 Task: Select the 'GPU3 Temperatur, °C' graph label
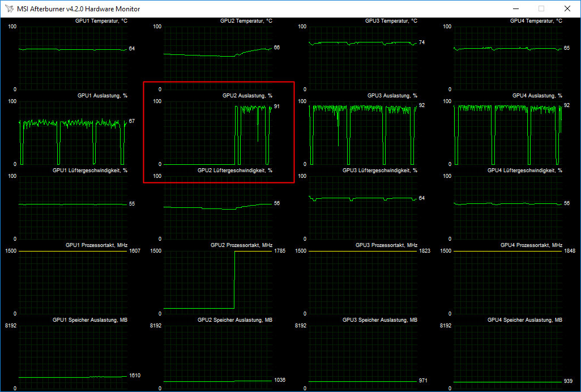391,21
